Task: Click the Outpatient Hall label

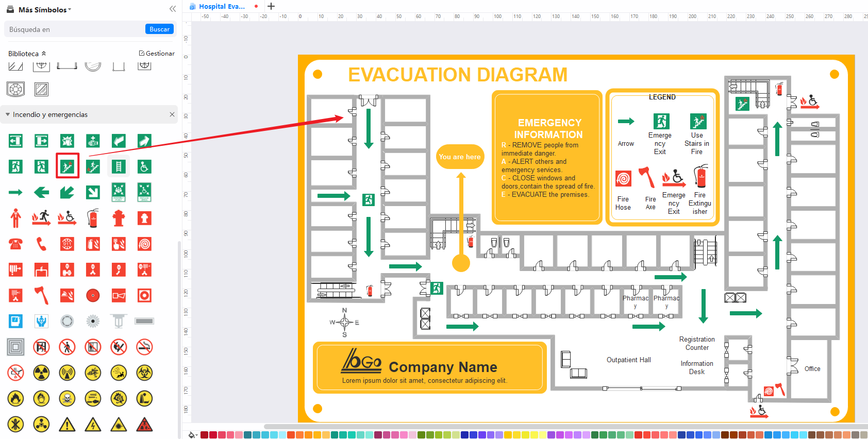Action: click(628, 360)
